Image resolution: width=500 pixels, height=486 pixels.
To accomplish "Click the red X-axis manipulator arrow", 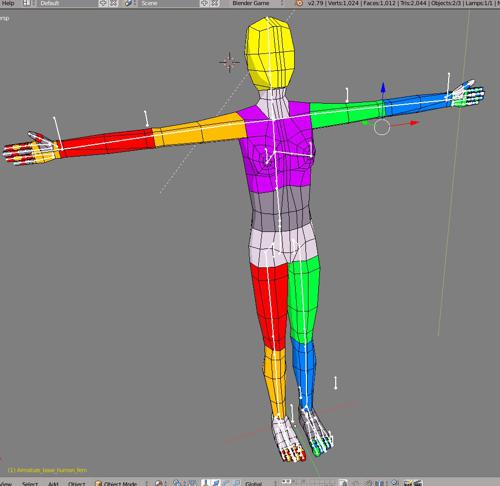I will (x=413, y=123).
